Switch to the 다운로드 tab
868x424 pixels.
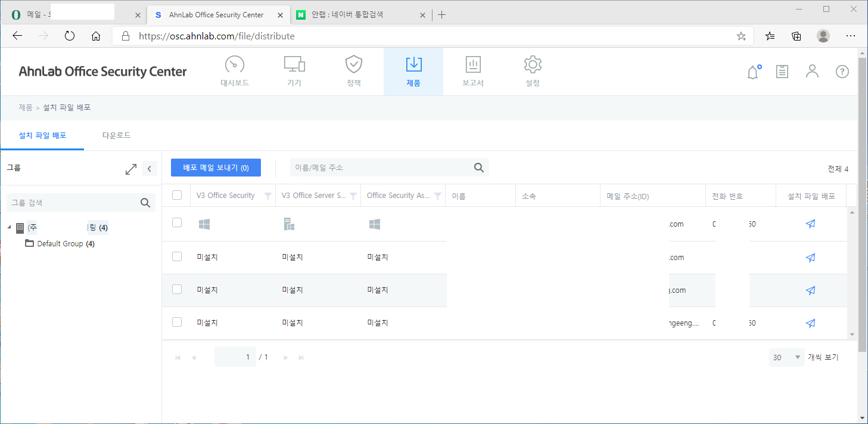point(116,135)
